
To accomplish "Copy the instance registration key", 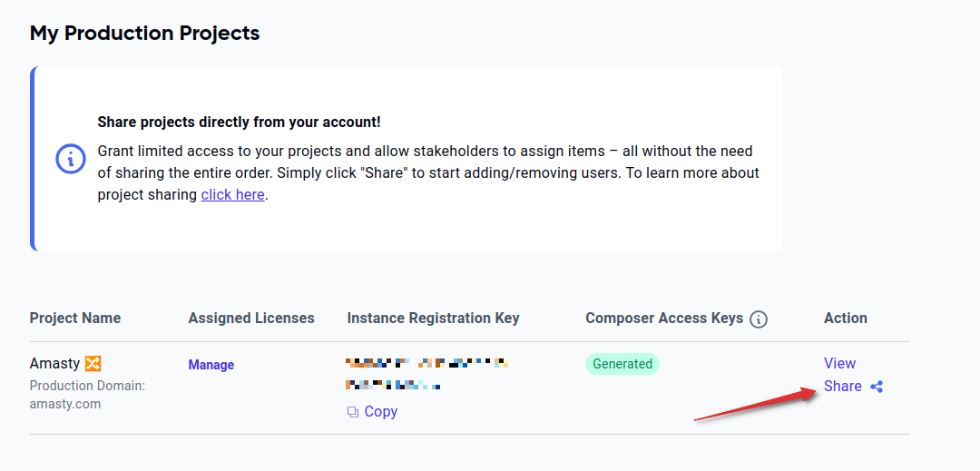I will 373,412.
